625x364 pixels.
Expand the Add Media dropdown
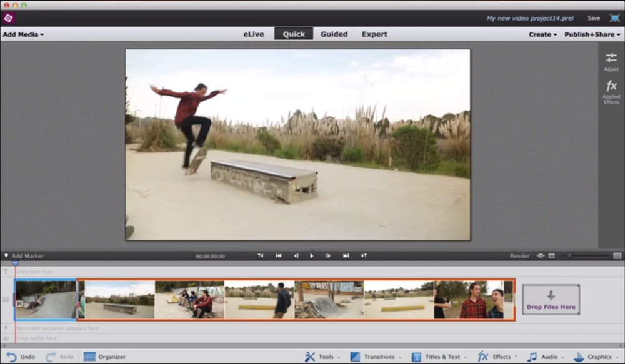pyautogui.click(x=23, y=34)
